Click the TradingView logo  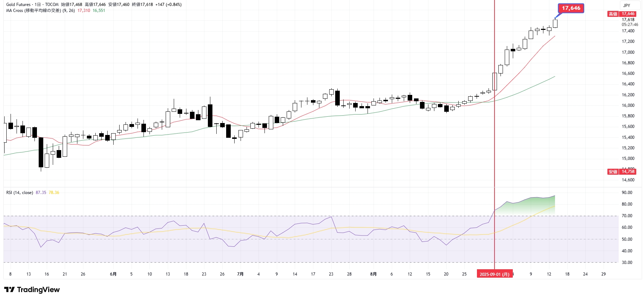pos(32,290)
